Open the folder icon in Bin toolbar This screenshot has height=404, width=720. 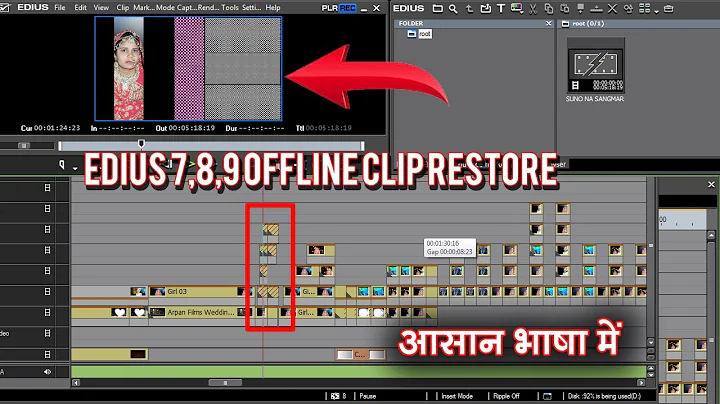point(438,8)
